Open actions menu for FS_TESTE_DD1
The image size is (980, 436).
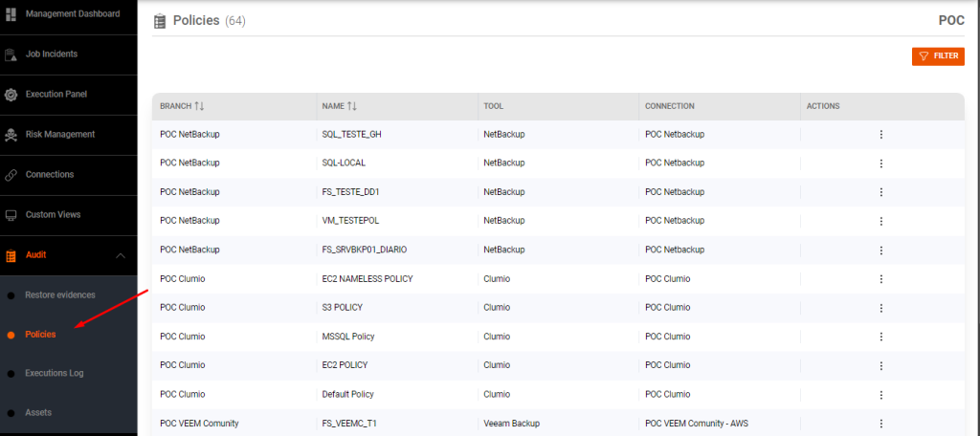point(881,192)
